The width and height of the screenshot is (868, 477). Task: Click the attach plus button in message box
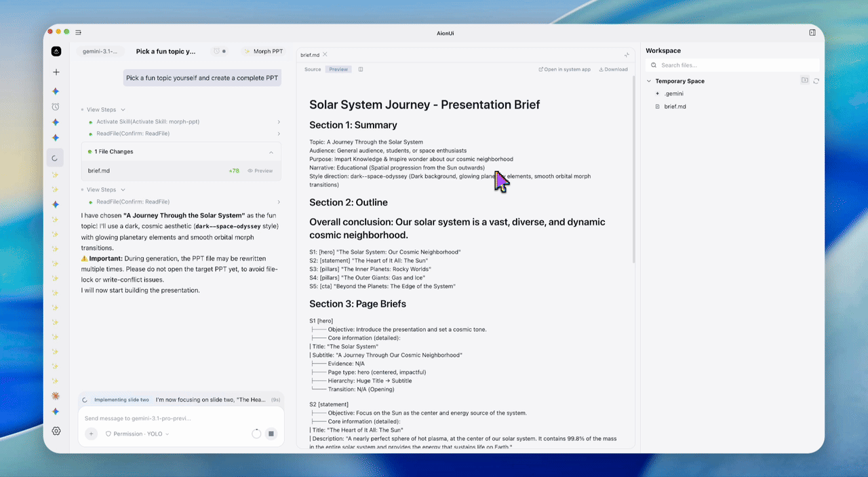[x=91, y=434]
